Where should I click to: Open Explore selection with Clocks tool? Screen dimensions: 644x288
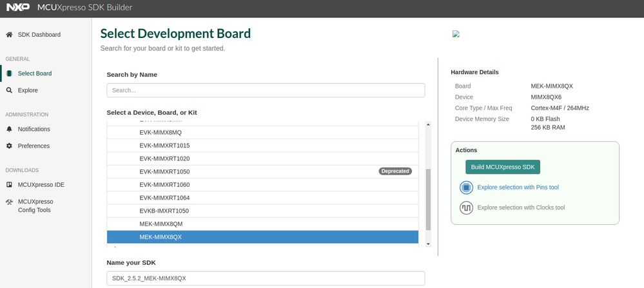521,207
